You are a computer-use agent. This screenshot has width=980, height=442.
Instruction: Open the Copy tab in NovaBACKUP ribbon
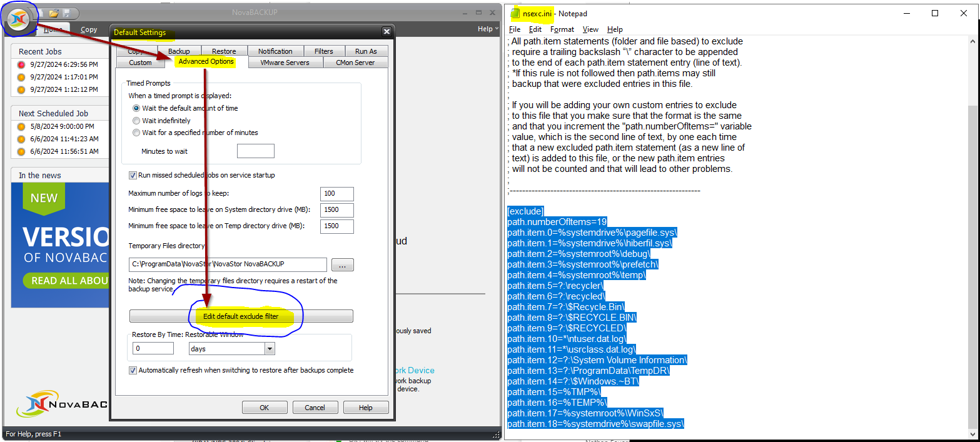click(89, 29)
